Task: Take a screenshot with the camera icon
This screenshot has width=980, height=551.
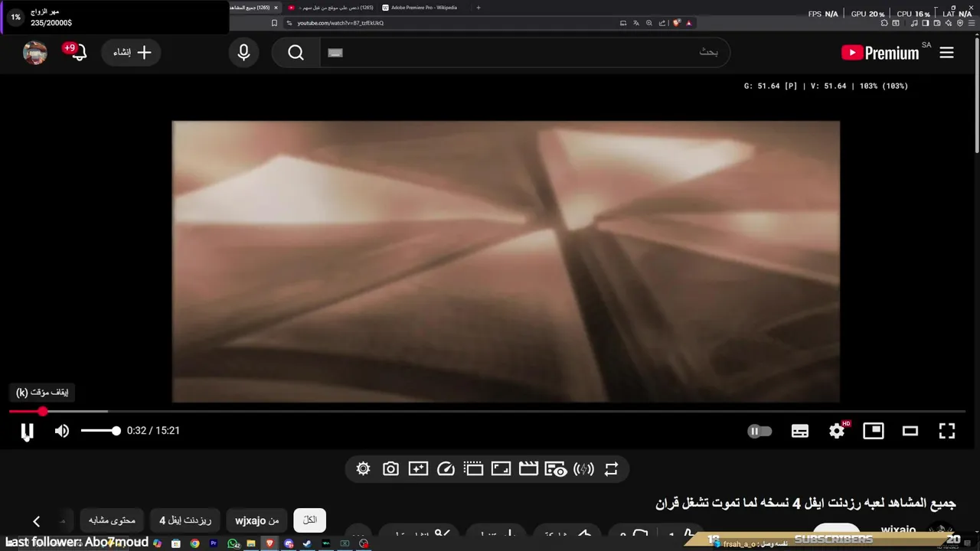Action: (390, 469)
